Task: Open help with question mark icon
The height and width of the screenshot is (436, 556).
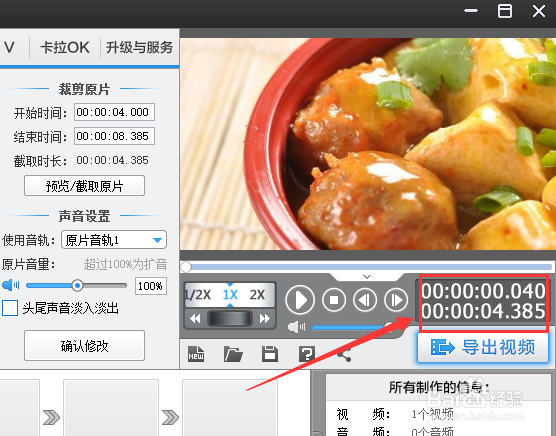Action: [x=307, y=354]
